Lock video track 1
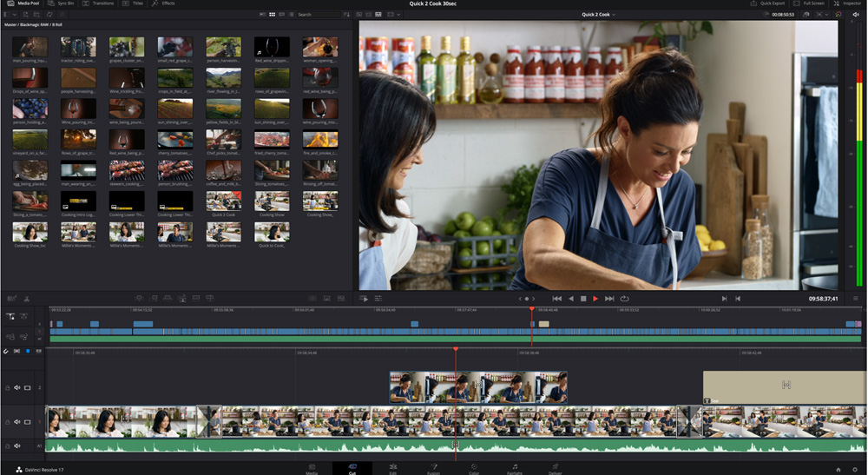This screenshot has width=868, height=475. [8, 423]
